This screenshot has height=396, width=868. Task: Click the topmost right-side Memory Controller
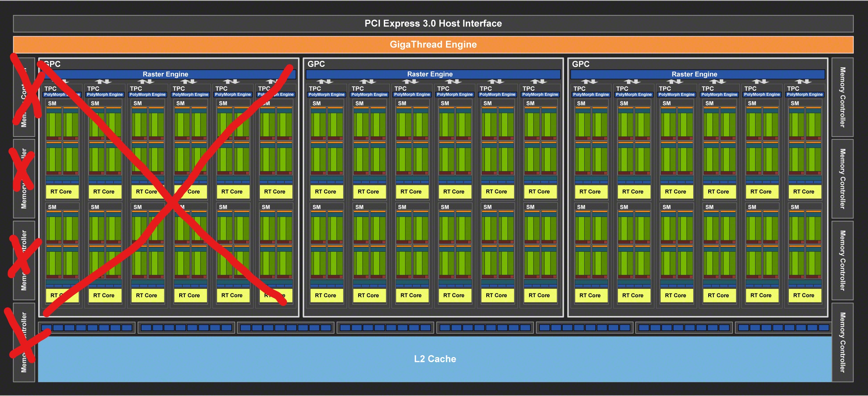click(842, 97)
